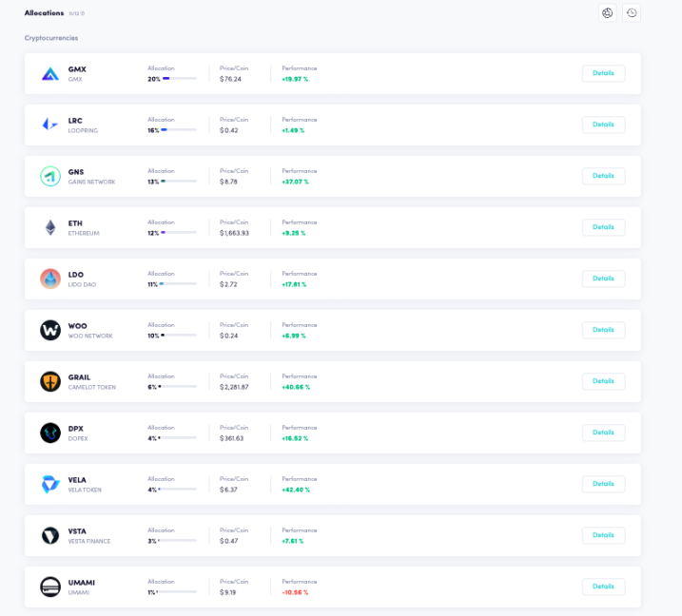This screenshot has width=682, height=616.
Task: Click the Allocations heading
Action: [x=44, y=13]
